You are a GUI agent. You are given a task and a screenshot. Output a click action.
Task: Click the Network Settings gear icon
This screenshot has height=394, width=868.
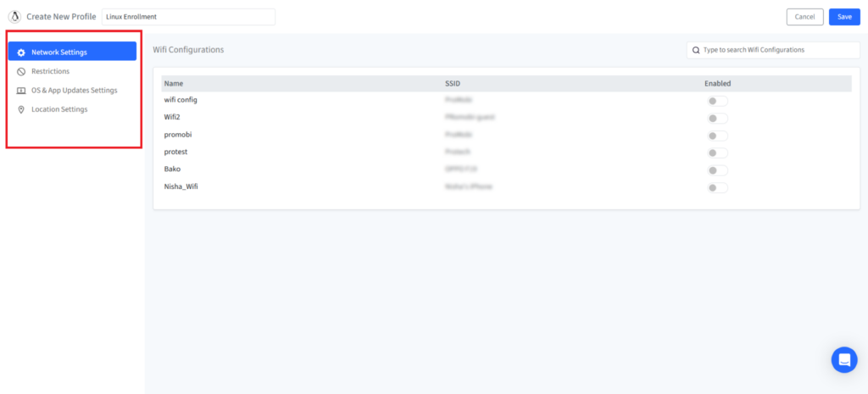pyautogui.click(x=21, y=53)
